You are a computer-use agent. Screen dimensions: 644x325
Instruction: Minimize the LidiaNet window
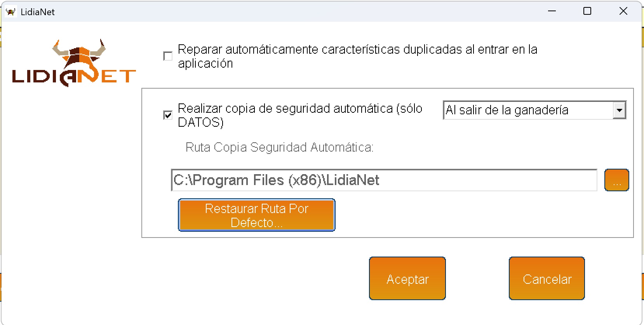tap(552, 11)
